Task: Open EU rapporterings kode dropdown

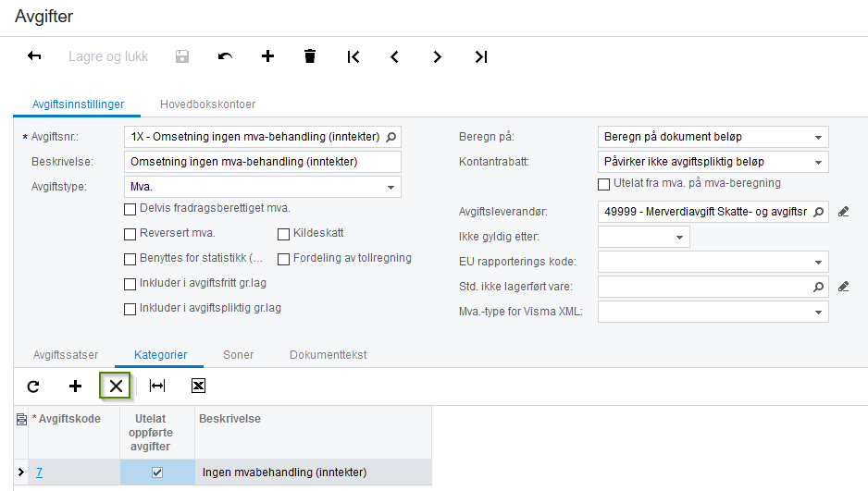Action: tap(818, 262)
